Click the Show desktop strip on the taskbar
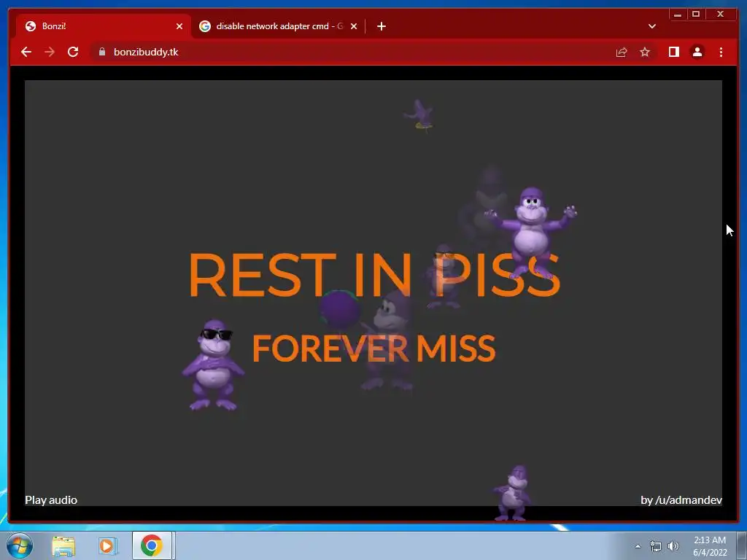 (x=742, y=545)
